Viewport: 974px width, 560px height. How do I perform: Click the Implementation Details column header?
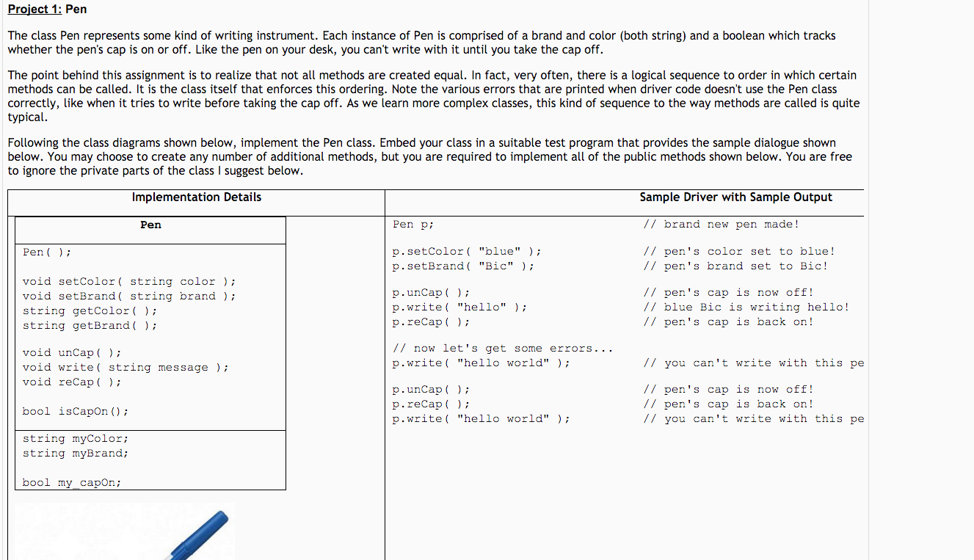[x=196, y=197]
